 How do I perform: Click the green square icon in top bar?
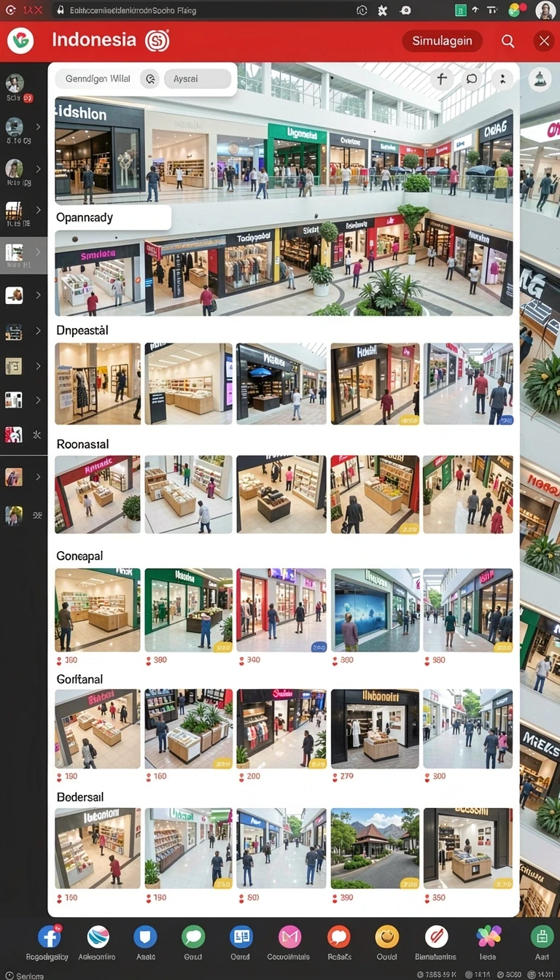click(x=460, y=10)
